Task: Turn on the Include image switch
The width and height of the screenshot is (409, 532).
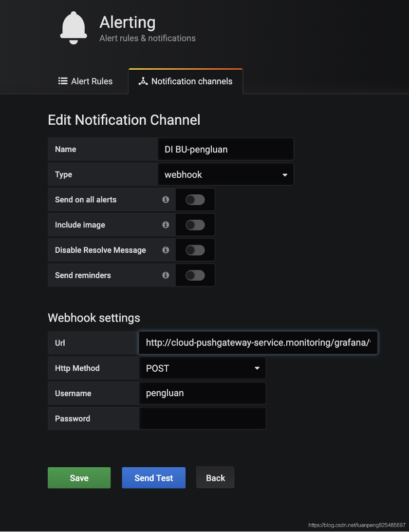Action: click(195, 225)
